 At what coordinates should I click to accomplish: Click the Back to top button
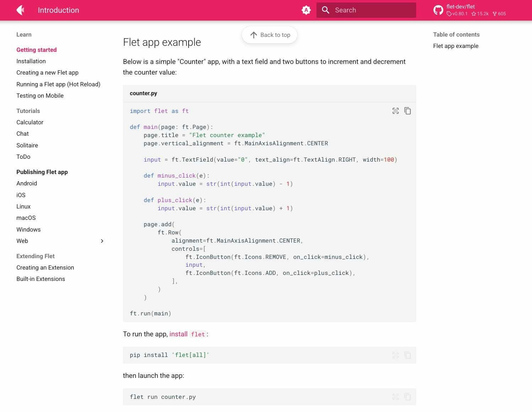click(270, 35)
